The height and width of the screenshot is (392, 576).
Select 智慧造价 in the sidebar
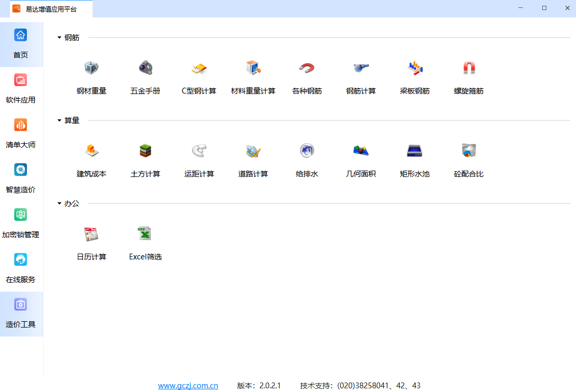point(21,179)
